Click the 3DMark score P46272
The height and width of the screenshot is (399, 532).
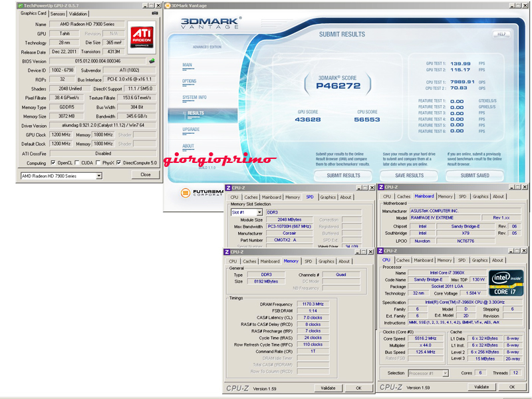(x=338, y=86)
